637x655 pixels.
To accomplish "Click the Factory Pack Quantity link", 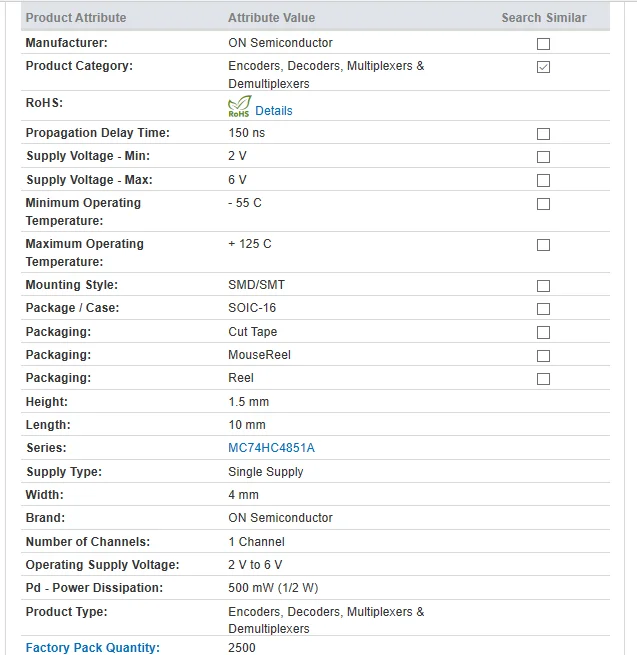I will coord(93,647).
